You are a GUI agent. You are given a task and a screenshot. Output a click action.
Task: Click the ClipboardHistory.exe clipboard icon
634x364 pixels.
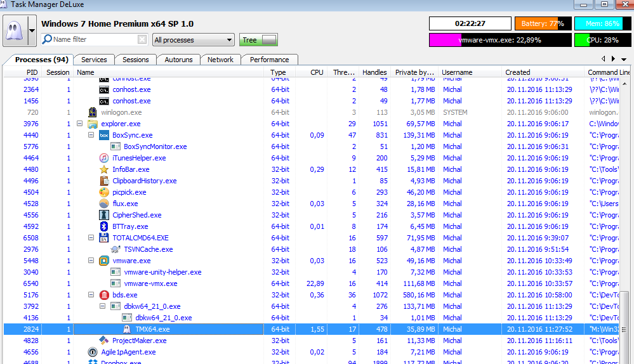click(x=104, y=181)
